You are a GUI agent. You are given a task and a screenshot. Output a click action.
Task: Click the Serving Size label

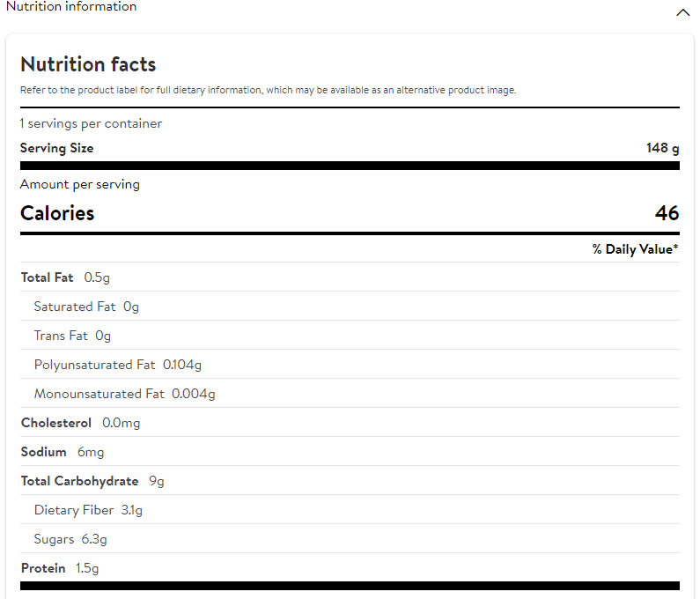pyautogui.click(x=57, y=148)
